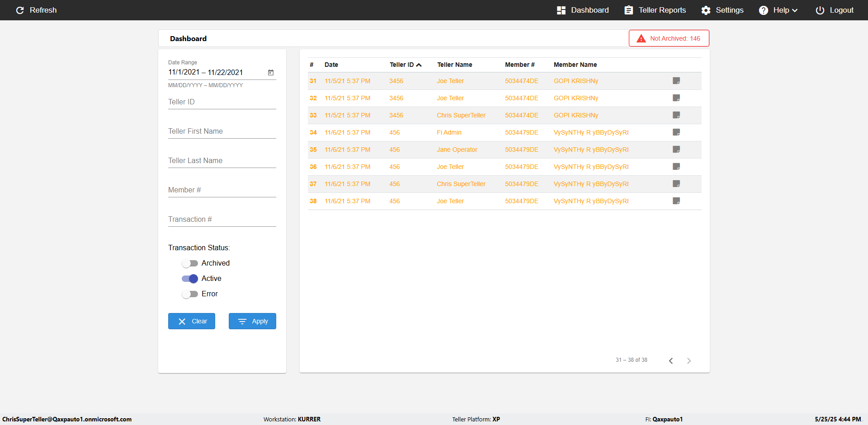Open the note icon for row 34

pos(676,132)
